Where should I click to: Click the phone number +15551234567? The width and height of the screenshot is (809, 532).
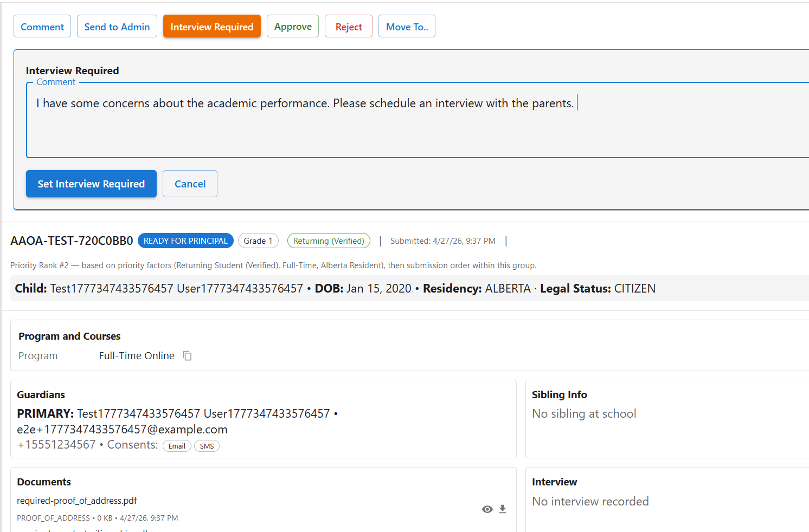[x=56, y=445]
